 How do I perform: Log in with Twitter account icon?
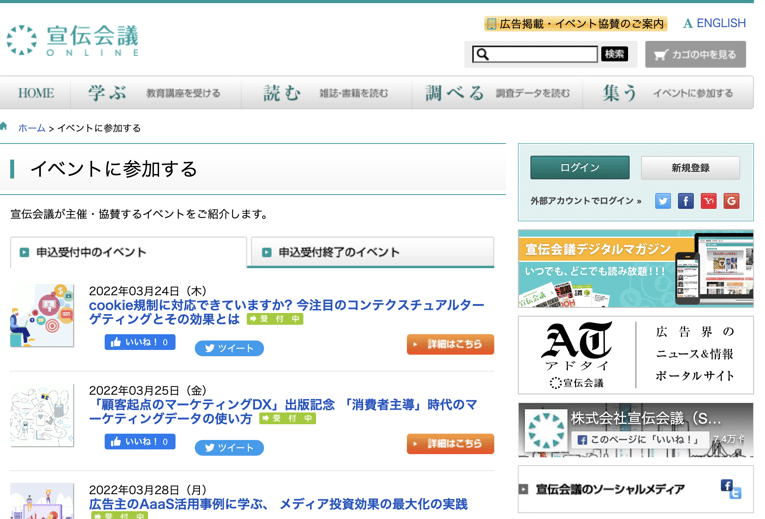[663, 201]
